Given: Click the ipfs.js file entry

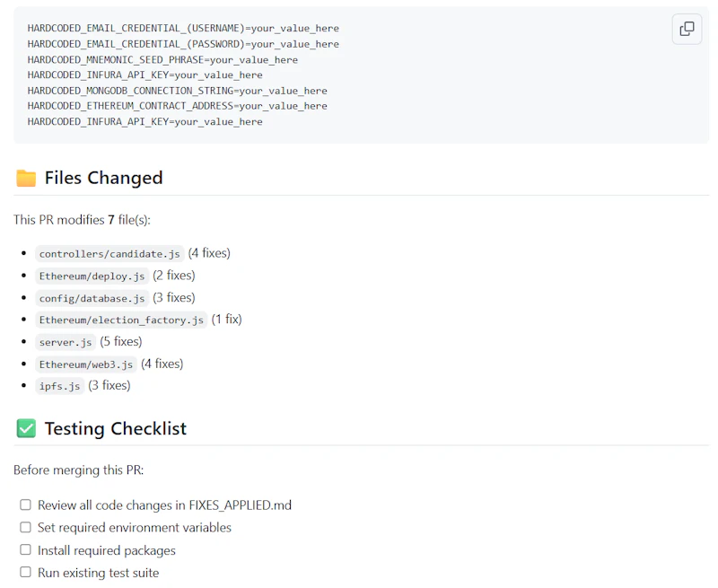Looking at the screenshot, I should (59, 386).
